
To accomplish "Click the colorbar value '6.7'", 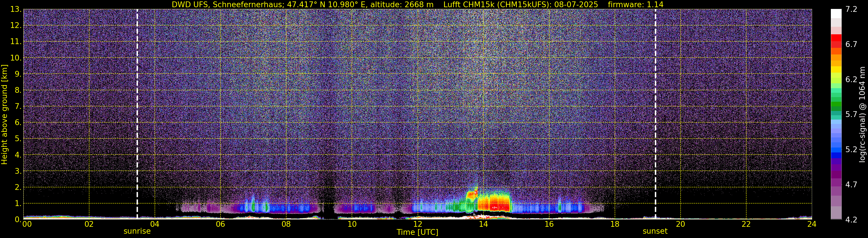I will click(851, 44).
